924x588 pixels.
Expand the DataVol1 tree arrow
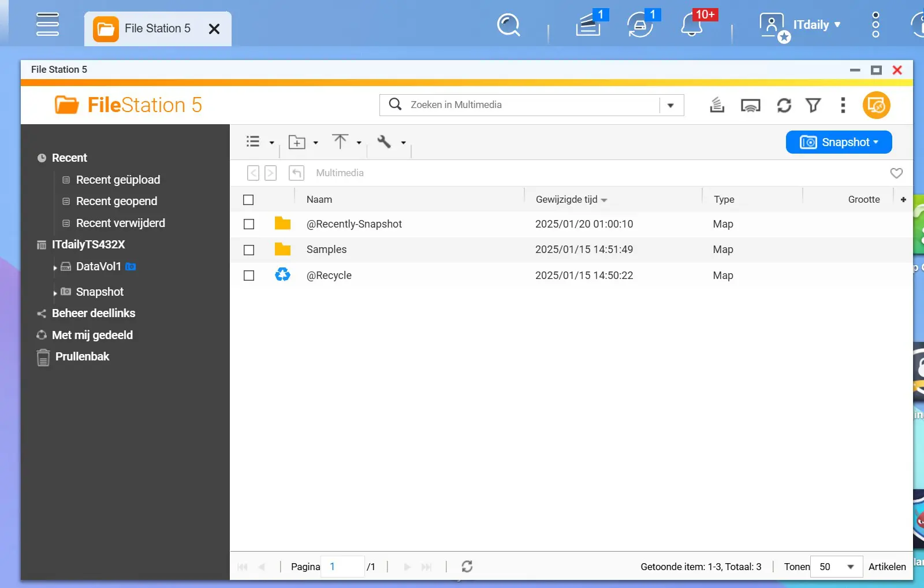pyautogui.click(x=55, y=267)
